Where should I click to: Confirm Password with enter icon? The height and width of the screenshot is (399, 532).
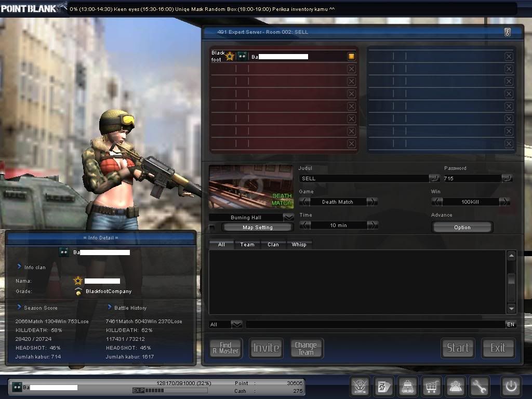click(x=507, y=179)
